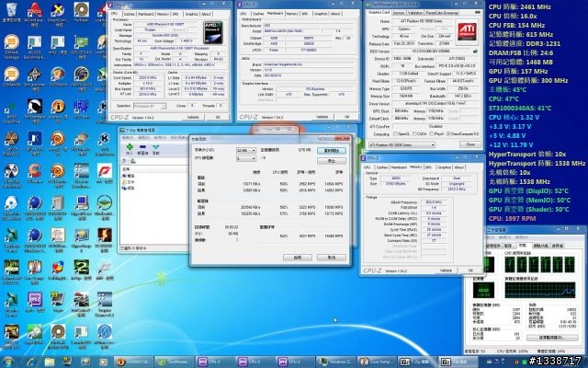Switch to Sensors tab in GPU-Z
The image size is (588, 368).
(399, 13)
